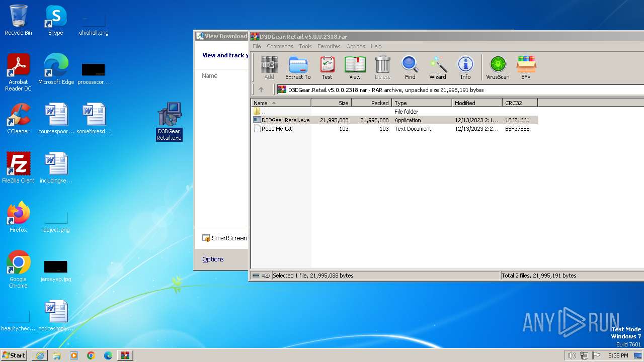Open the Options menu in WinRAR
The height and width of the screenshot is (362, 644).
pyautogui.click(x=355, y=46)
